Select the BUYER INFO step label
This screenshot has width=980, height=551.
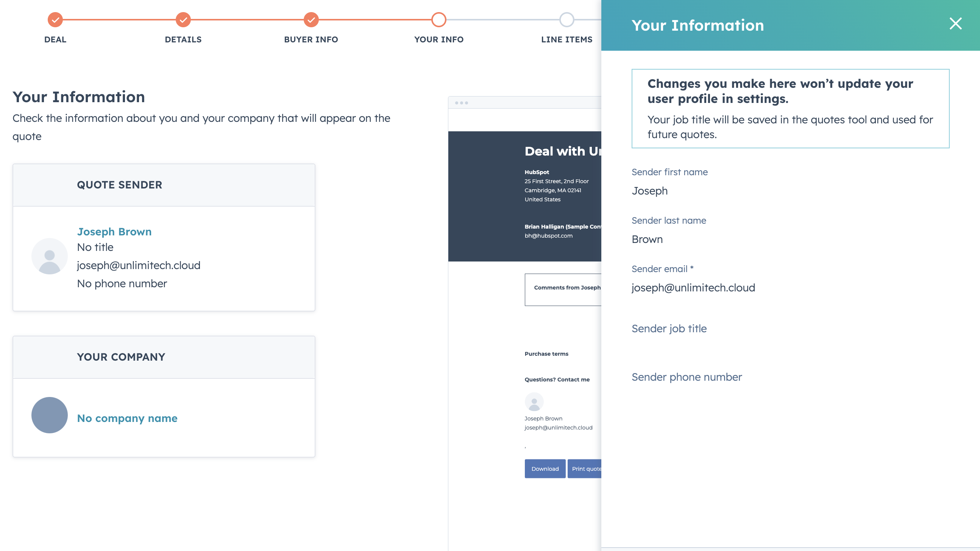tap(311, 40)
